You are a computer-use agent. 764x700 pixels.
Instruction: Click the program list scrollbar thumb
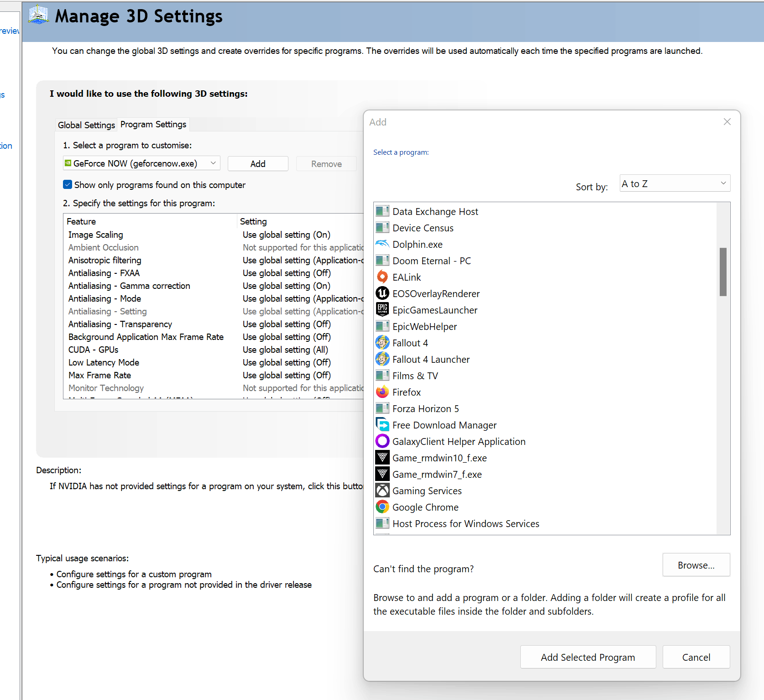click(723, 272)
